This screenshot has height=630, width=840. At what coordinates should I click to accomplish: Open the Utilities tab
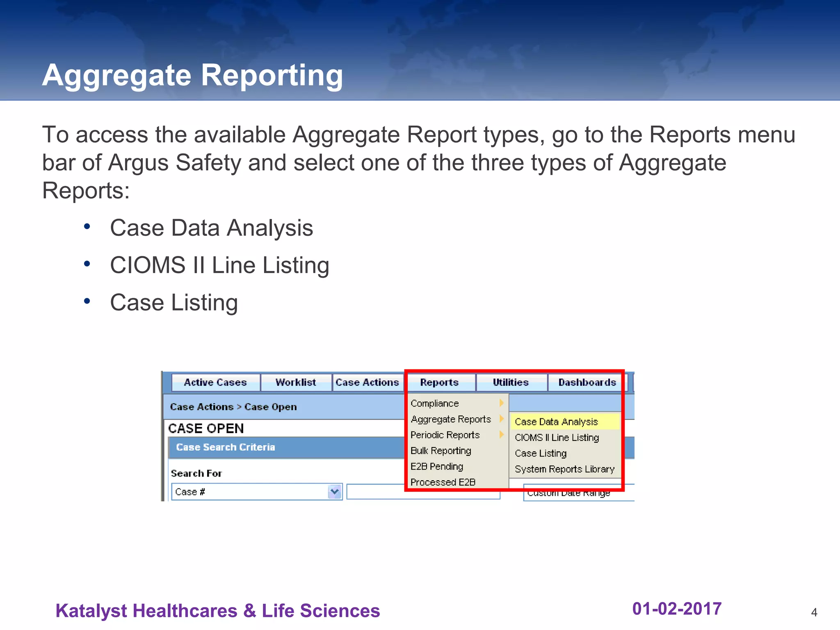511,382
